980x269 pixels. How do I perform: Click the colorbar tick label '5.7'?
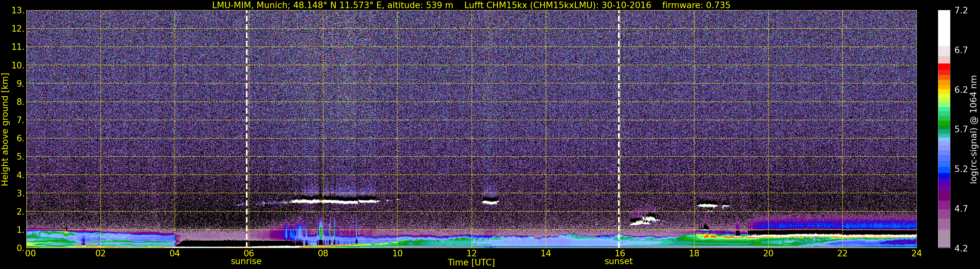tap(961, 130)
